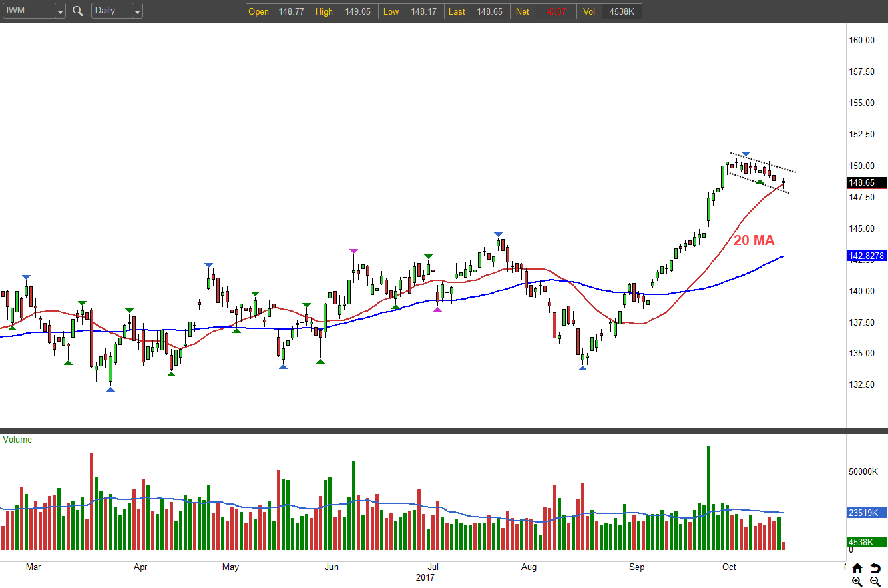Click the Sep label on time axis

coord(636,567)
